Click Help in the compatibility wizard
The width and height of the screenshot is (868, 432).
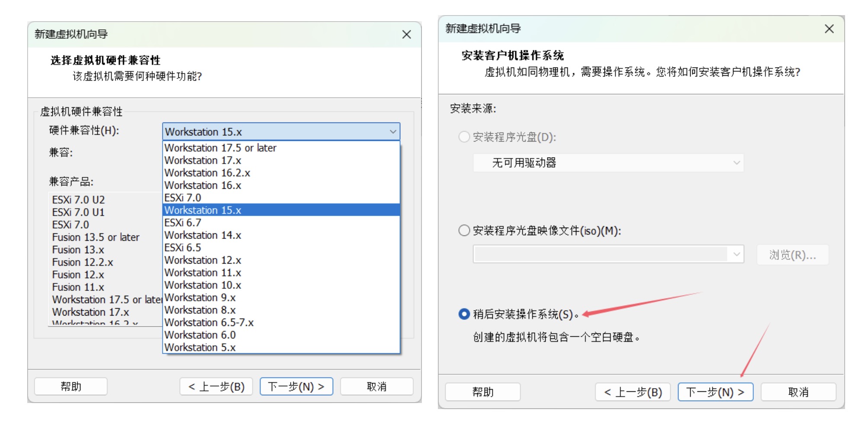coord(71,387)
